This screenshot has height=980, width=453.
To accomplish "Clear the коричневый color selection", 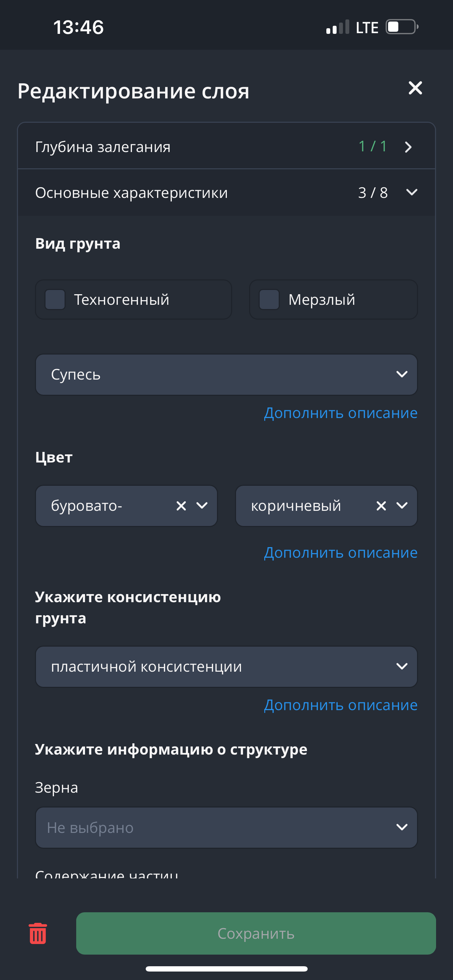I will coord(381,506).
